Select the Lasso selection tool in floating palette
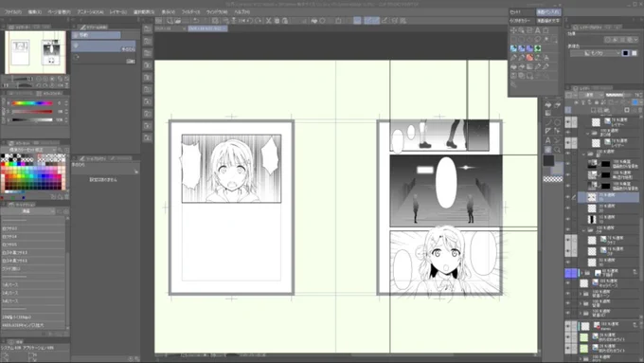 click(x=538, y=40)
